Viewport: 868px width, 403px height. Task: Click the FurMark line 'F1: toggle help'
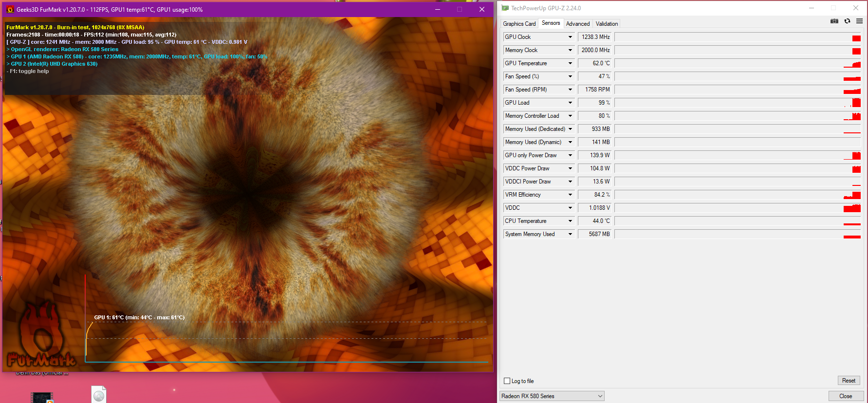coord(28,71)
